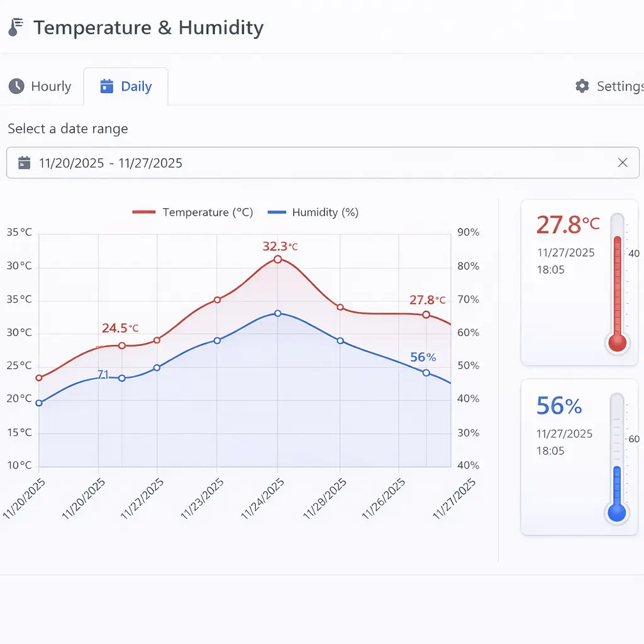This screenshot has height=644, width=644.
Task: Click the clock icon on the Hourly tab
Action: pos(15,86)
